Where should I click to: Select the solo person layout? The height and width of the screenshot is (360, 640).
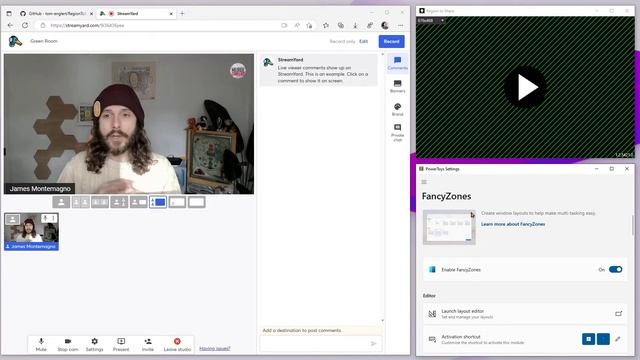(61, 202)
